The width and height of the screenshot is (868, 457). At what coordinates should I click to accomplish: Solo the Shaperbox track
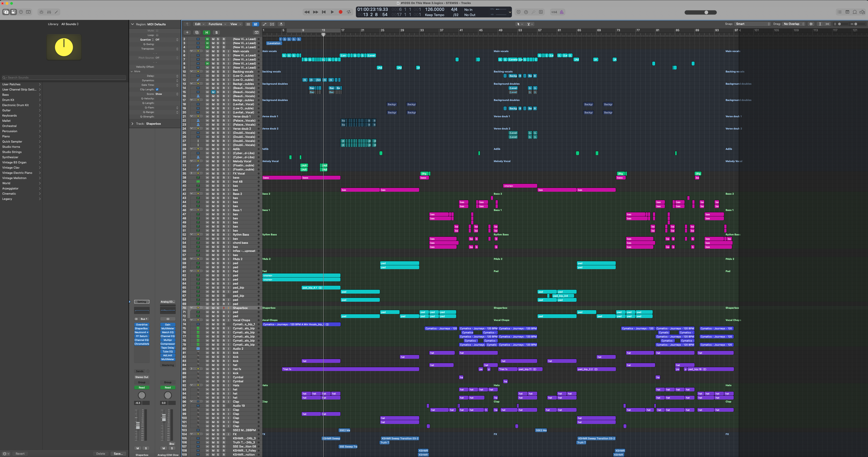[x=218, y=308]
